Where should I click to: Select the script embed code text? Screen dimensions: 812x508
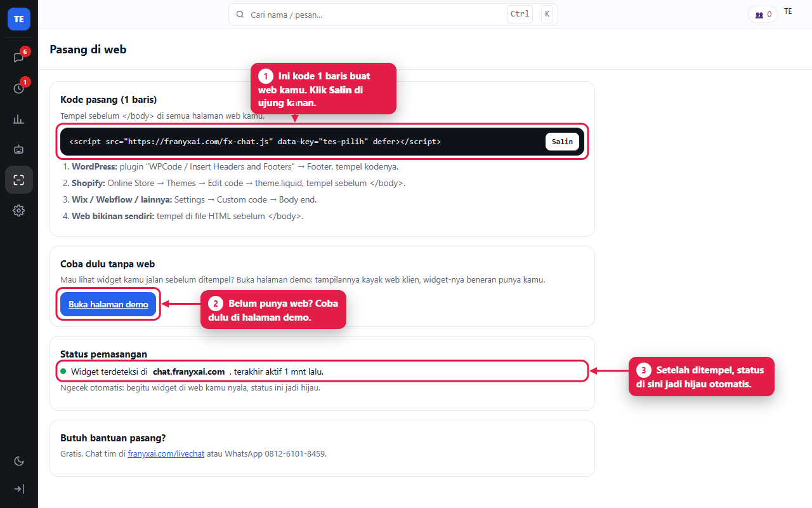255,142
